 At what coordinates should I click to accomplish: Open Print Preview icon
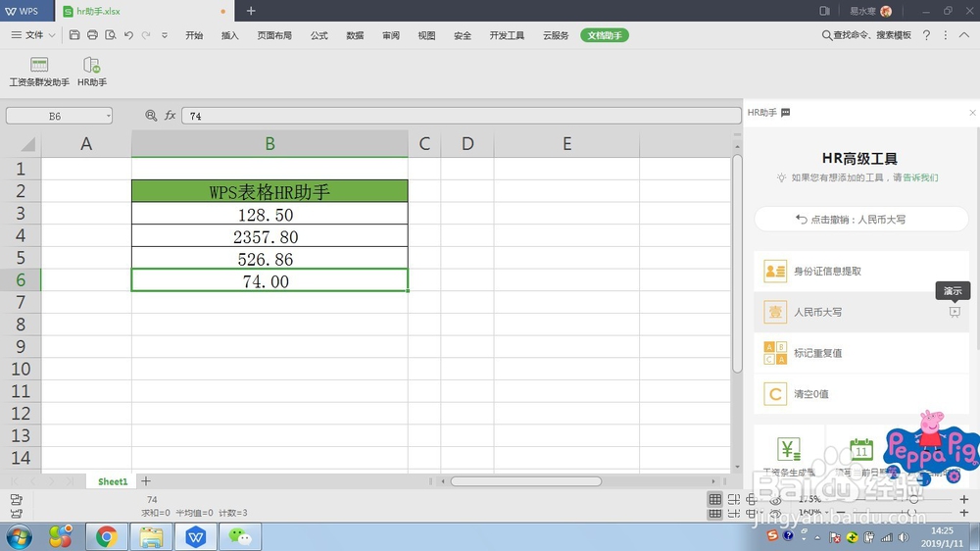[111, 35]
